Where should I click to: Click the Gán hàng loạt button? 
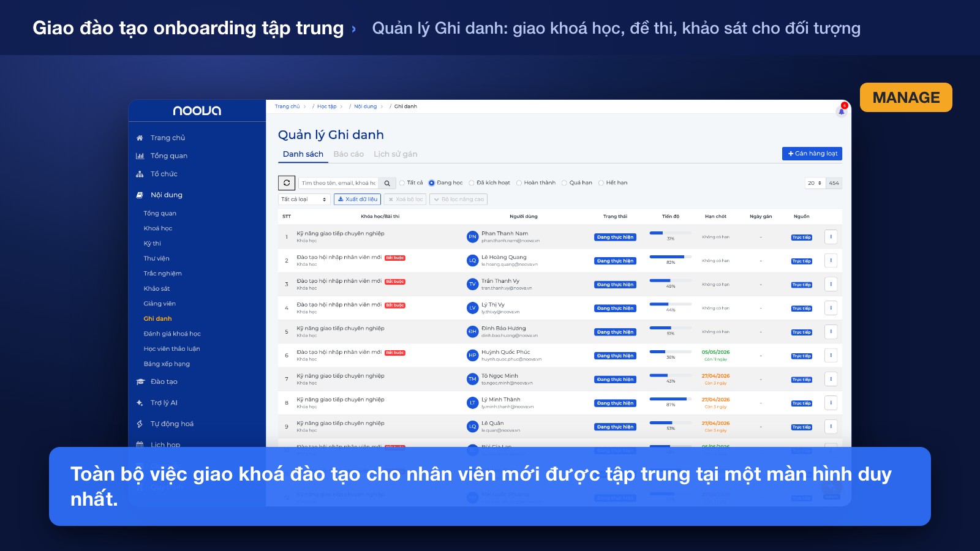pyautogui.click(x=812, y=154)
